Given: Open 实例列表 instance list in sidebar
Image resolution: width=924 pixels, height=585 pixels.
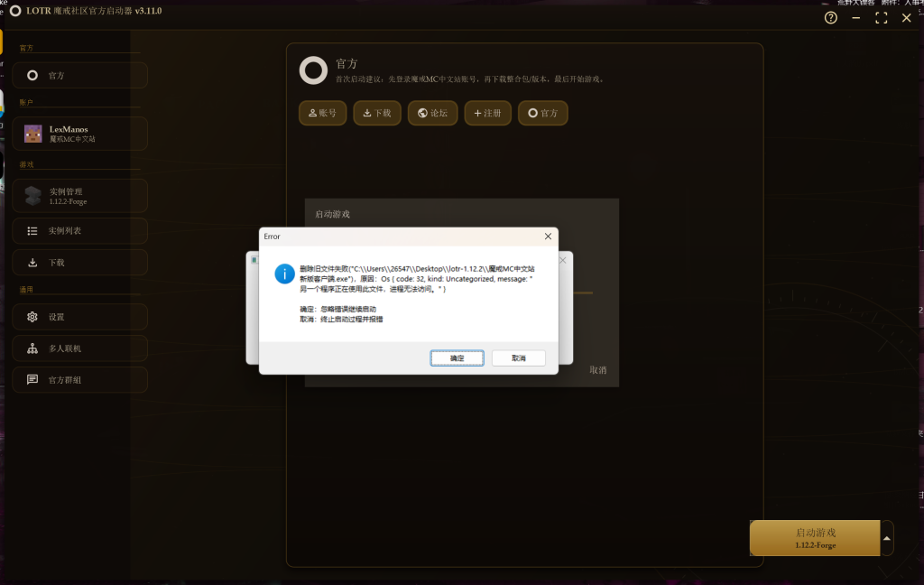Looking at the screenshot, I should point(79,231).
